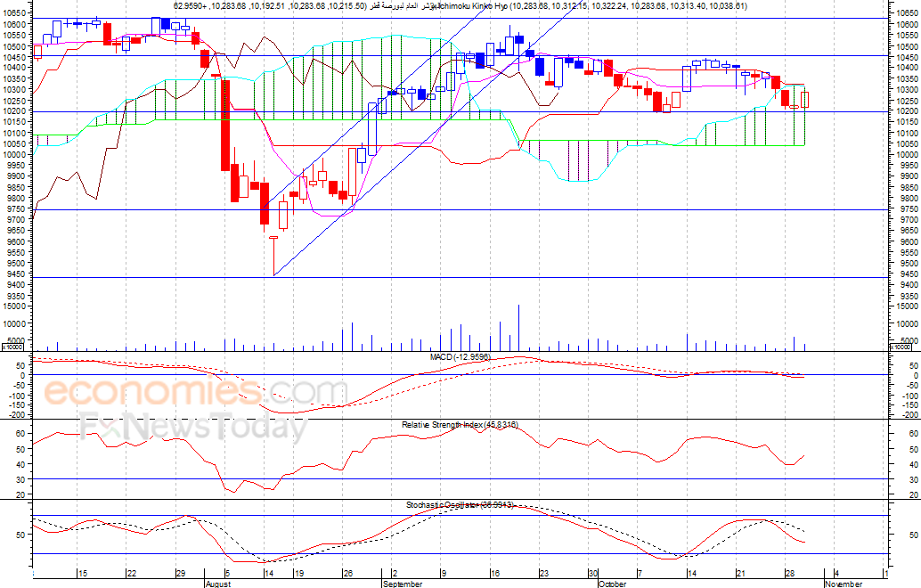The height and width of the screenshot is (588, 921).
Task: Click the date label 4 before November
Action: pyautogui.click(x=836, y=574)
